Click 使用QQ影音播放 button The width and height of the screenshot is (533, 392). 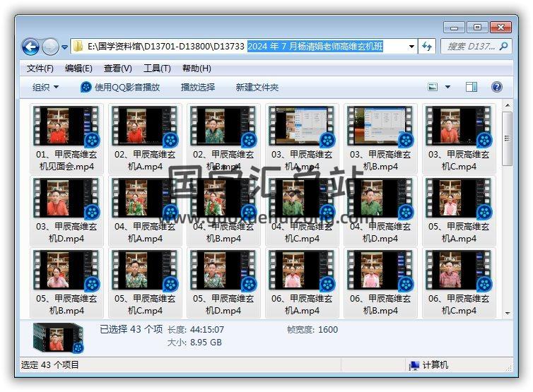pos(120,88)
